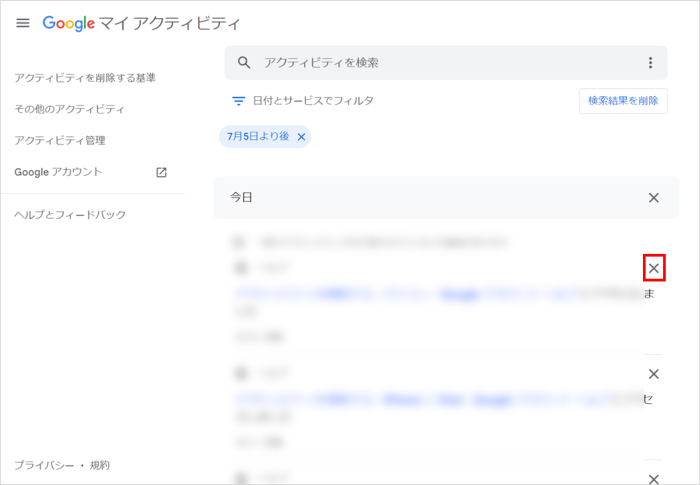Screen dimensions: 700x485
Task: Click the 規約 footer link
Action: tap(100, 465)
